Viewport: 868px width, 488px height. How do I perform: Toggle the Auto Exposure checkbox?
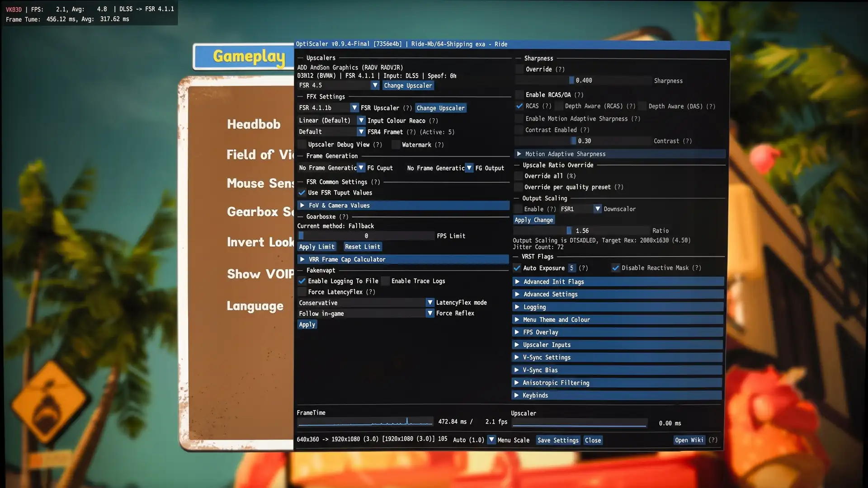(517, 268)
